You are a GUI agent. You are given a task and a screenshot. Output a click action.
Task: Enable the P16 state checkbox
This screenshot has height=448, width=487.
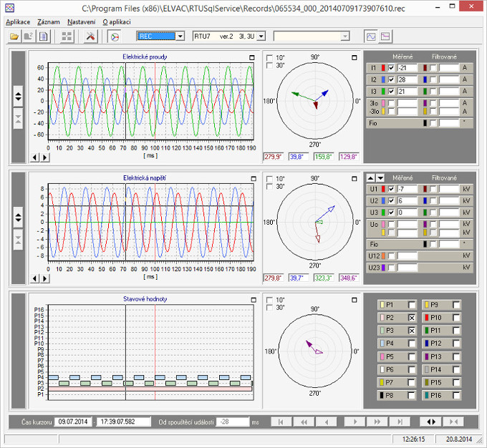[x=456, y=395]
